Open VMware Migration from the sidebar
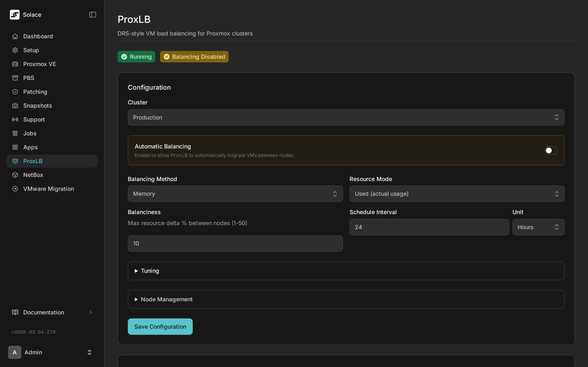 point(49,189)
